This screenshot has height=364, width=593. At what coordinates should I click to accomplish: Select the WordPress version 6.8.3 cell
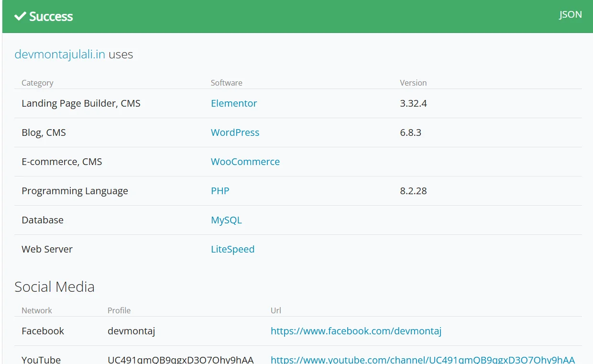click(x=410, y=132)
